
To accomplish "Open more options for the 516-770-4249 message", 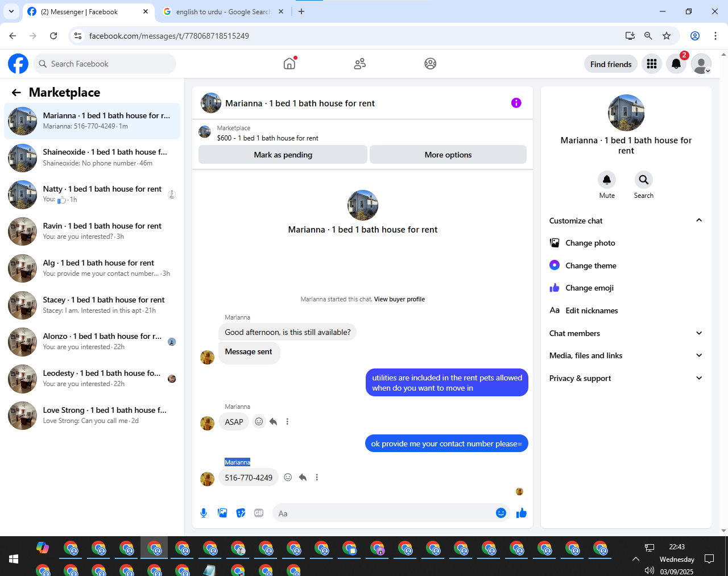I will (x=317, y=477).
